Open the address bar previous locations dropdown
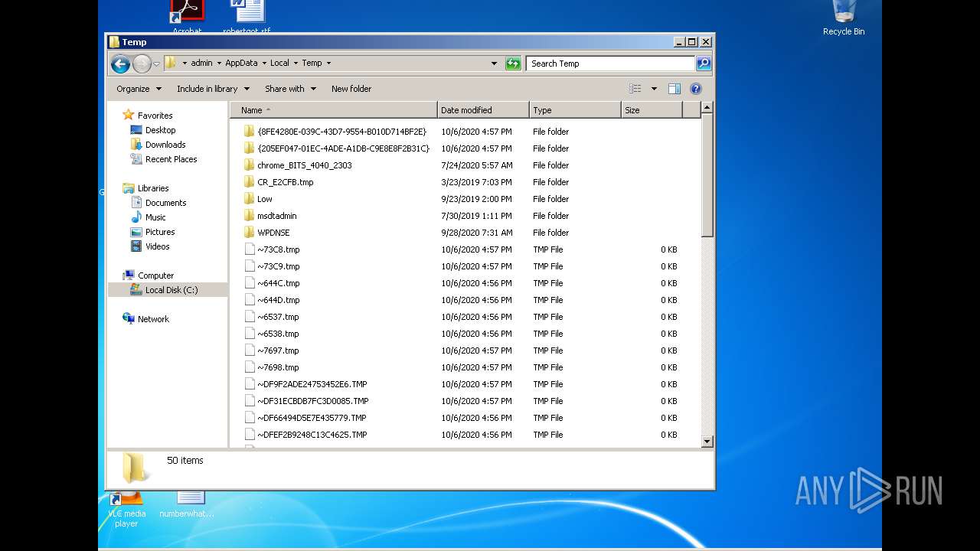The image size is (980, 551). [494, 64]
